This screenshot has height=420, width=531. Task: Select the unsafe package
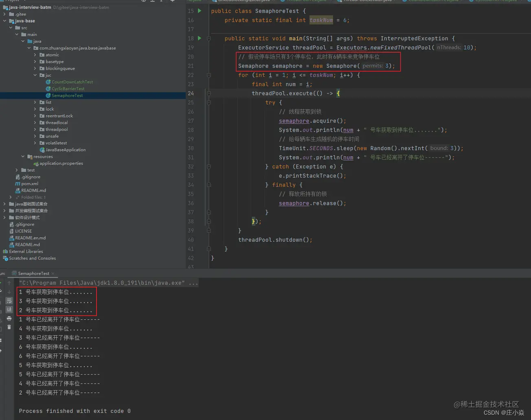(52, 136)
